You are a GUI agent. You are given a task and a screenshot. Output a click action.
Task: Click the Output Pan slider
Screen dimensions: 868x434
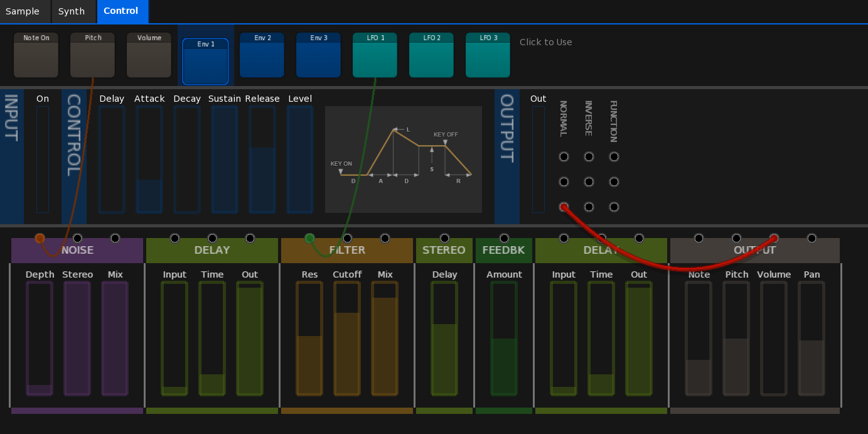click(812, 339)
